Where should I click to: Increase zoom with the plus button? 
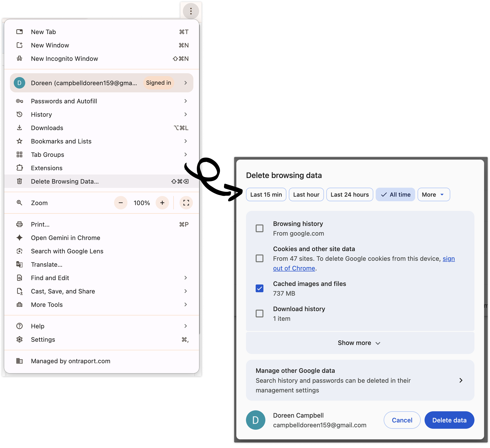[x=162, y=203]
